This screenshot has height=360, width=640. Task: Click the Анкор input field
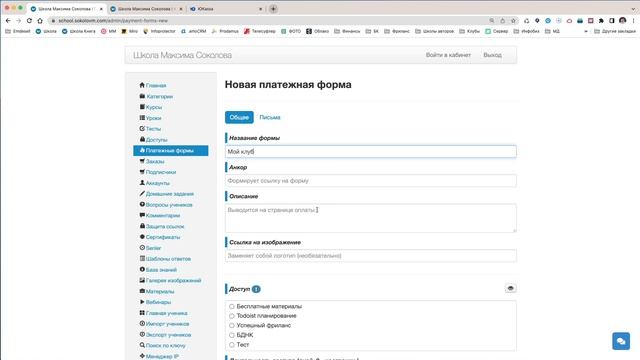click(x=371, y=180)
